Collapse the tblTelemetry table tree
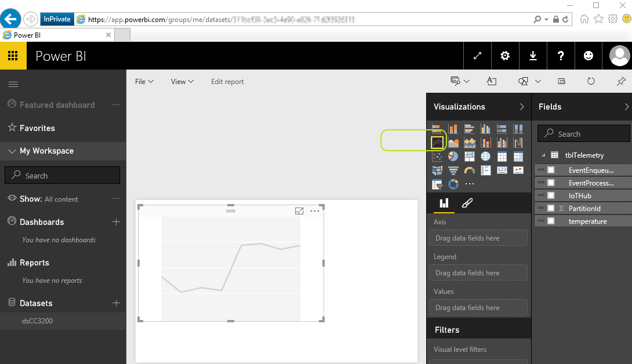This screenshot has width=632, height=364. point(543,155)
